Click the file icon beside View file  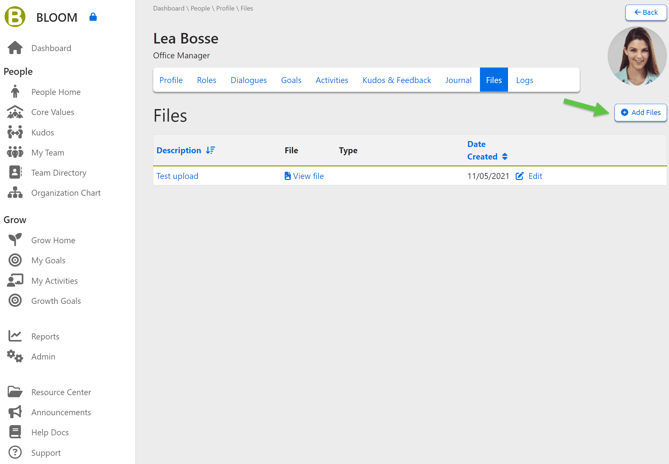[x=288, y=176]
